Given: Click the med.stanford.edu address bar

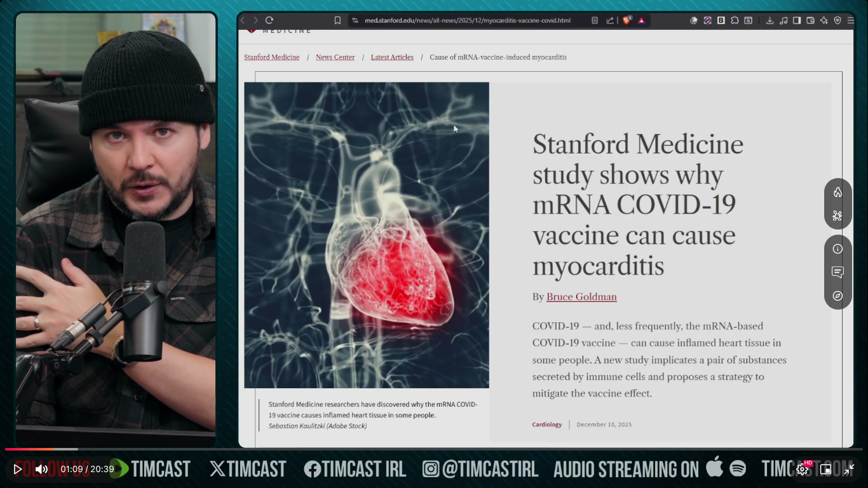Looking at the screenshot, I should (x=467, y=20).
